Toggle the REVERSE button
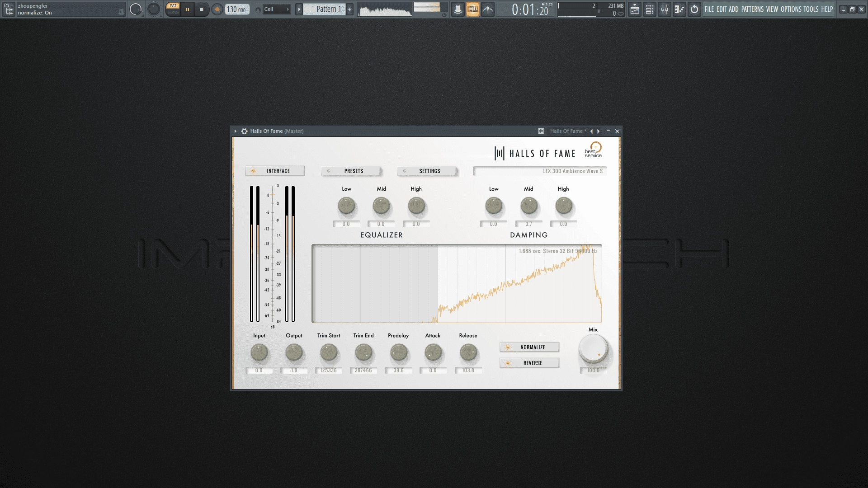Image resolution: width=868 pixels, height=488 pixels. coord(529,363)
